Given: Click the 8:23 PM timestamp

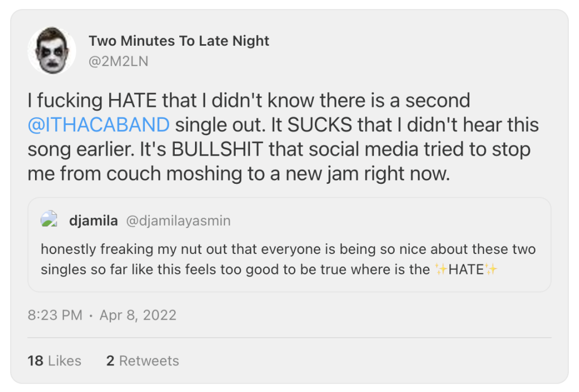Looking at the screenshot, I should pyautogui.click(x=55, y=315).
